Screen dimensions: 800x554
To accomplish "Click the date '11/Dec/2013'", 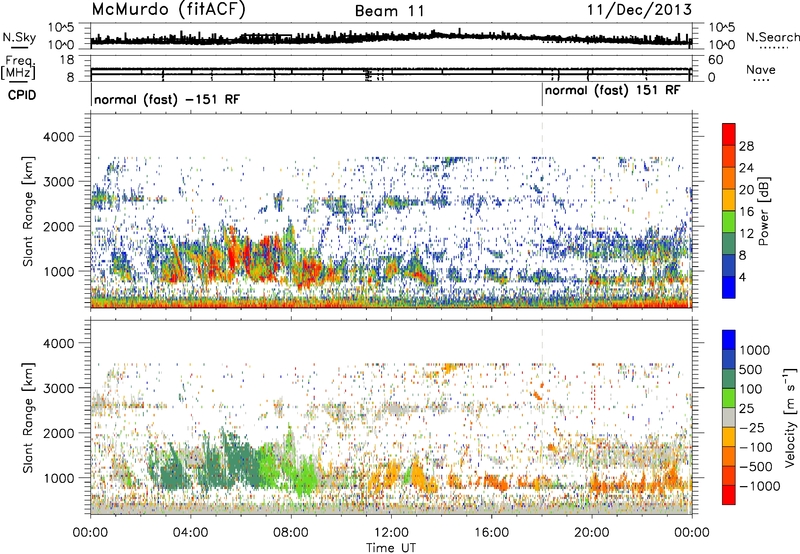I will click(639, 9).
